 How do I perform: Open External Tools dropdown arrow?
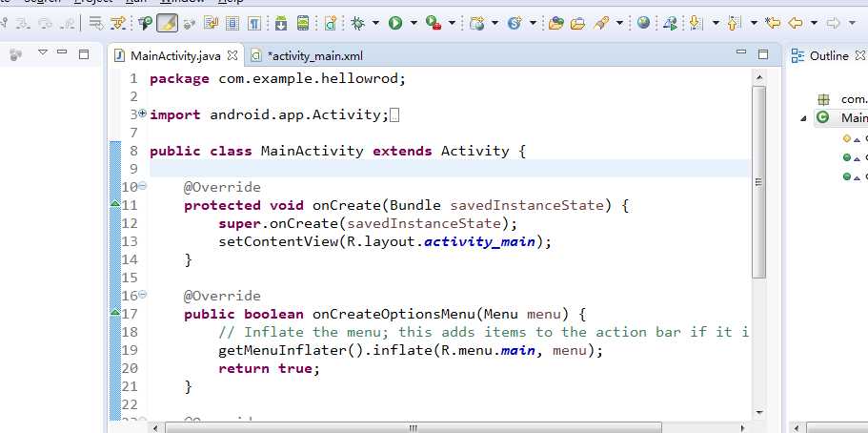pos(452,23)
